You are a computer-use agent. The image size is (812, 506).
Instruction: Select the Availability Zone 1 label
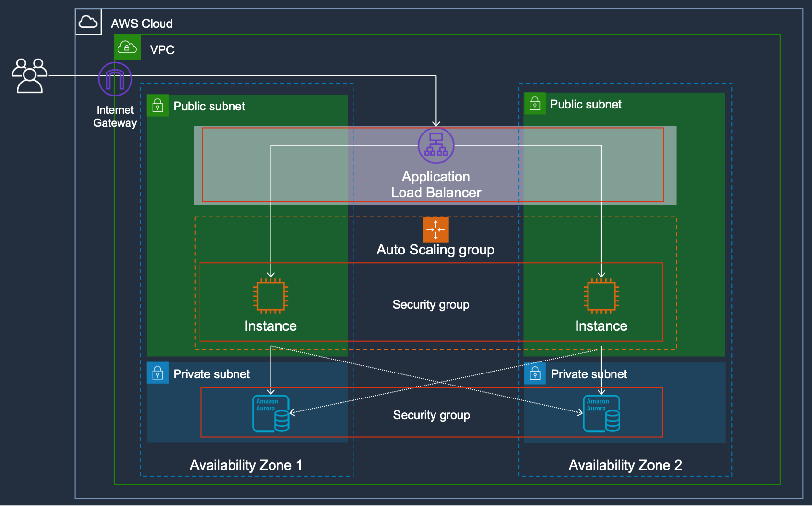coord(247,465)
